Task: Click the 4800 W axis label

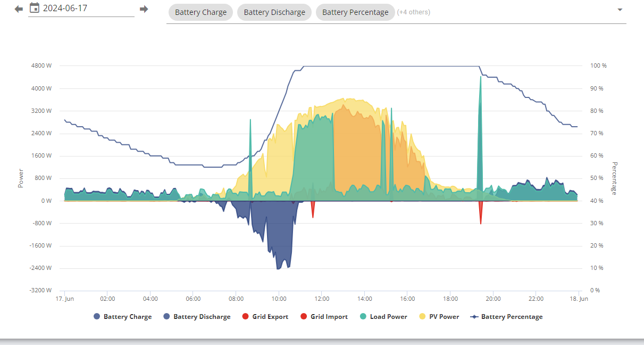Action: coord(41,66)
